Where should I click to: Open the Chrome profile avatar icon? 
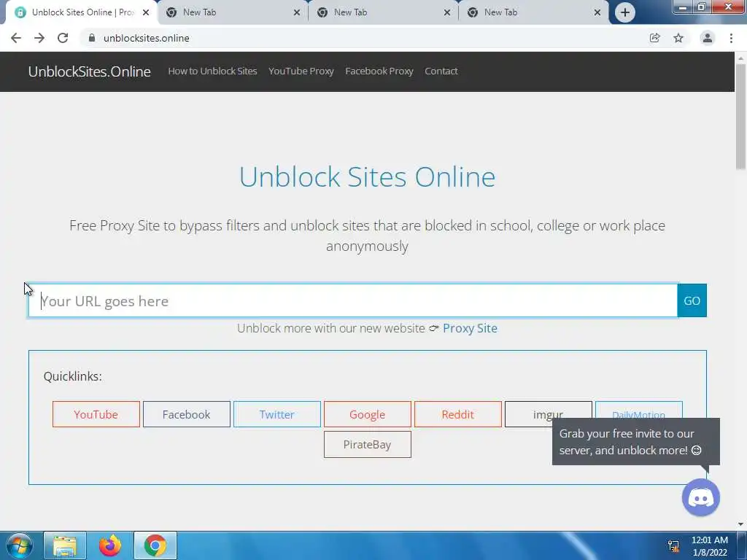click(x=708, y=38)
